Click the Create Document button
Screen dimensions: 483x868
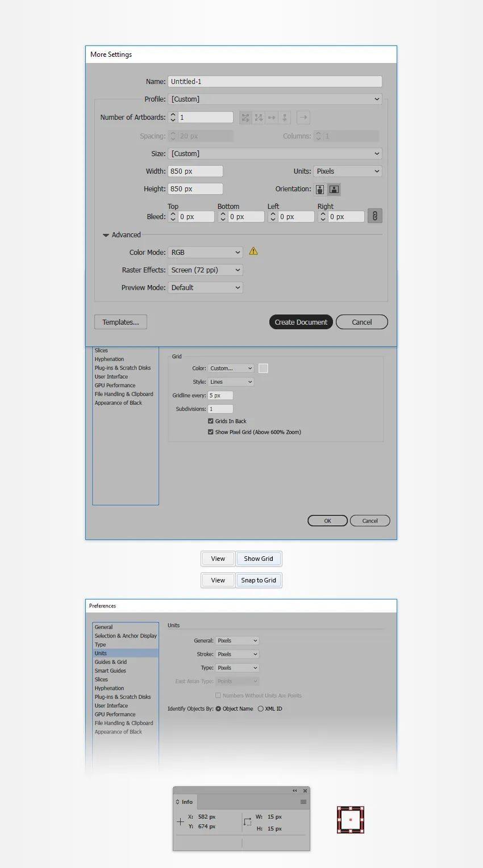pyautogui.click(x=301, y=322)
